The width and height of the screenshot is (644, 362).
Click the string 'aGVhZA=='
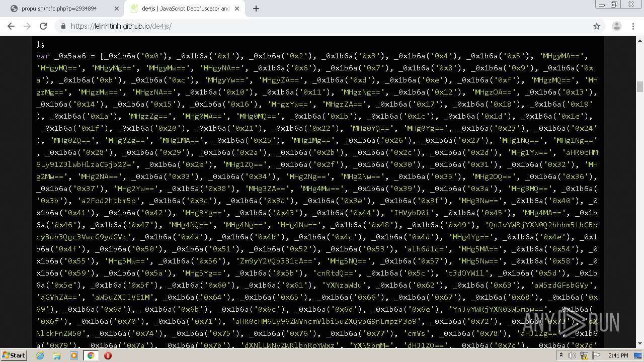tap(61, 297)
